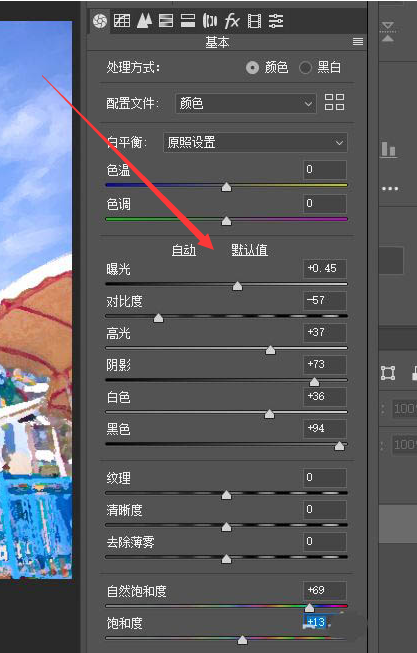This screenshot has width=417, height=653.
Task: Select the 颜色 processing radio button
Action: point(252,67)
